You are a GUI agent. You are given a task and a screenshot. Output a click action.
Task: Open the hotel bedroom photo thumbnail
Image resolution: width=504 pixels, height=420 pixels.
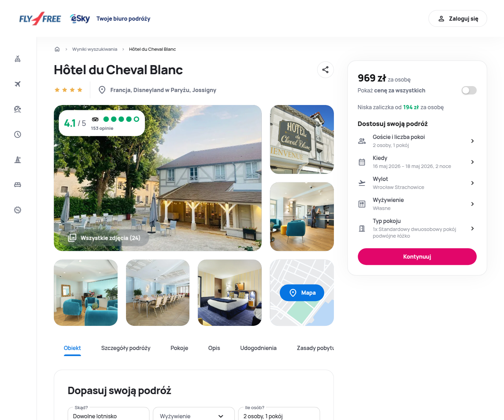coord(230,293)
